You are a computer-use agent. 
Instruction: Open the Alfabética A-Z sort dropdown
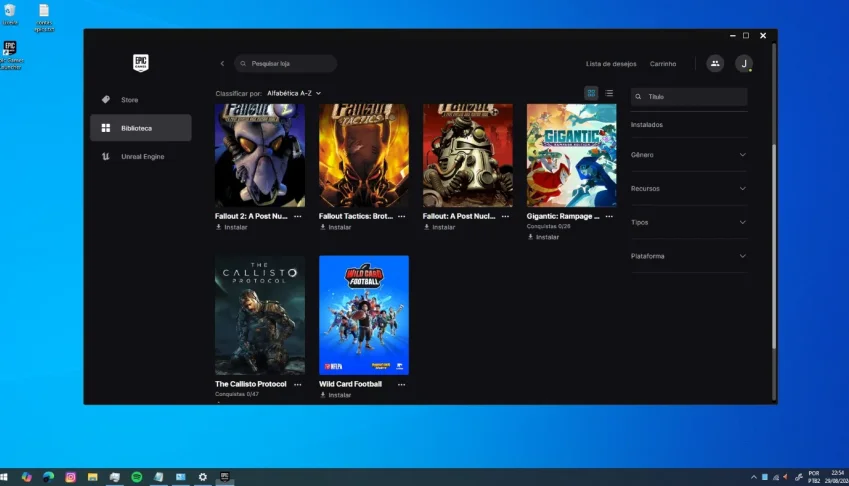[294, 93]
